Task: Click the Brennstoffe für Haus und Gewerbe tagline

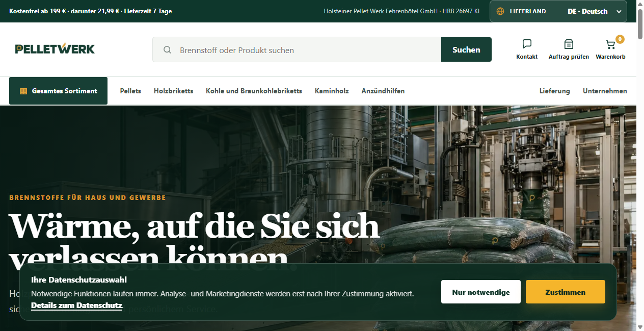Action: point(88,197)
